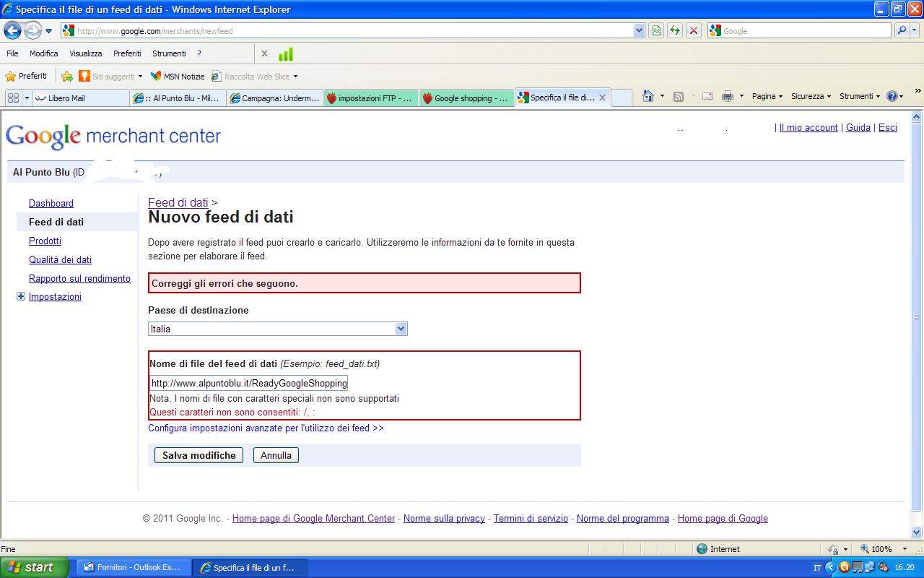Open a new blank tab
The image size is (924, 578).
(x=622, y=98)
